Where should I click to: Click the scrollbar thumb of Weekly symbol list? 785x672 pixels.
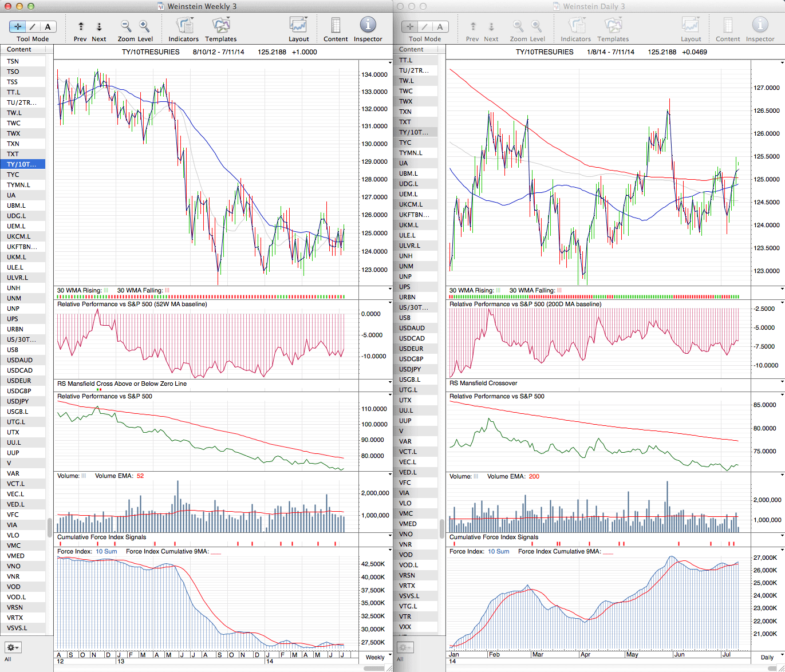coord(50,527)
